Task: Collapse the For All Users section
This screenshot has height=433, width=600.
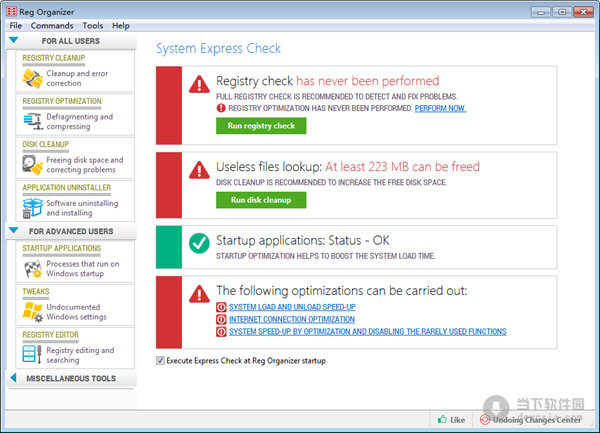Action: point(14,41)
